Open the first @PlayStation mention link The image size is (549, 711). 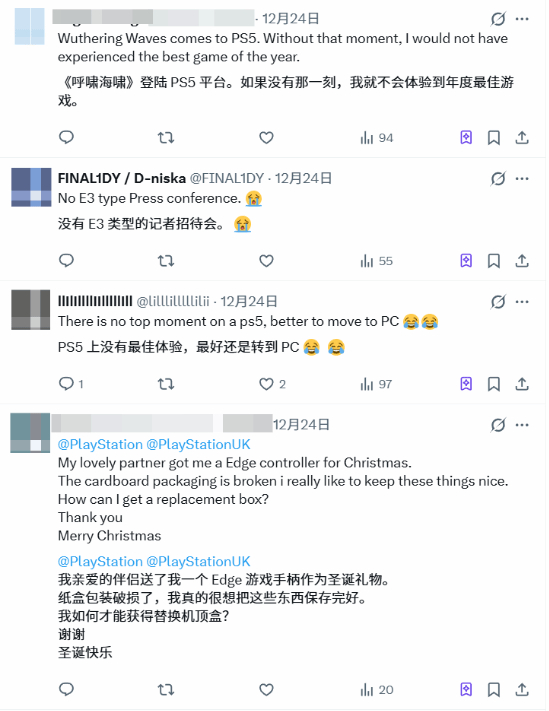click(100, 444)
